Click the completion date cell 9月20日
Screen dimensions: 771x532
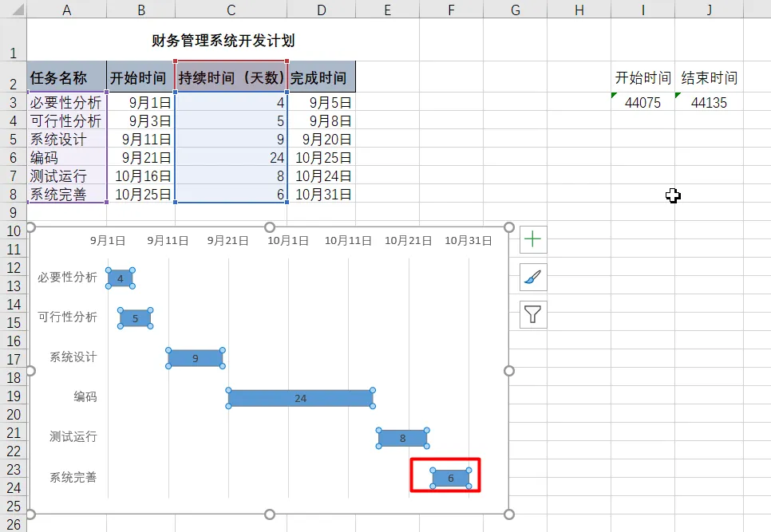click(x=322, y=139)
